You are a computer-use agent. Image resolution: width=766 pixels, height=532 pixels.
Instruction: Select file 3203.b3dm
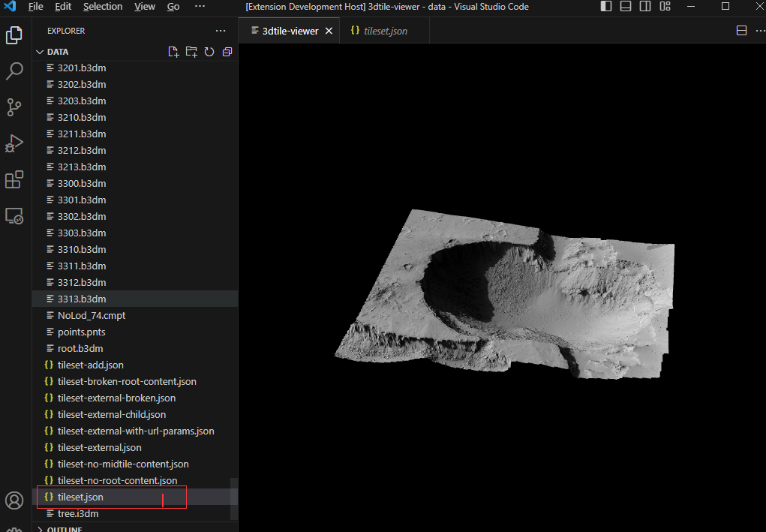click(x=135, y=101)
